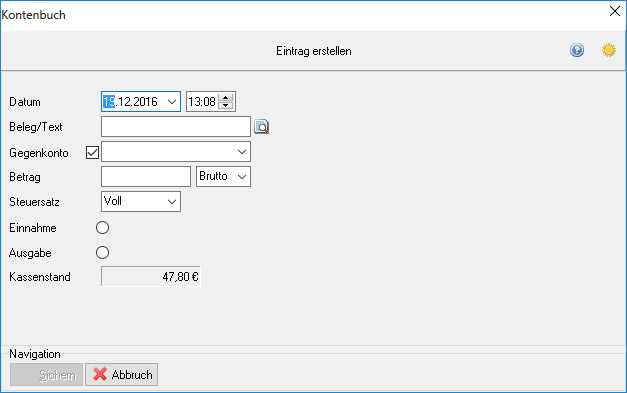Screen dimensions: 627x393
Task: Expand the Steuersatz Voll dropdown
Action: pos(172,201)
